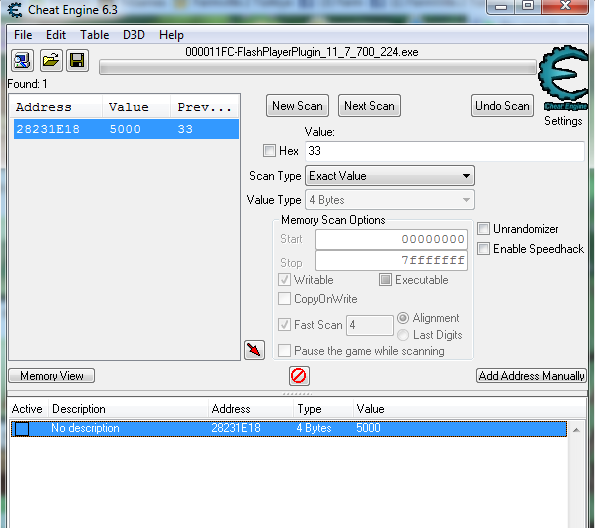Click the scan progress bar
Viewport: 595px width, 528px height.
[x=318, y=68]
